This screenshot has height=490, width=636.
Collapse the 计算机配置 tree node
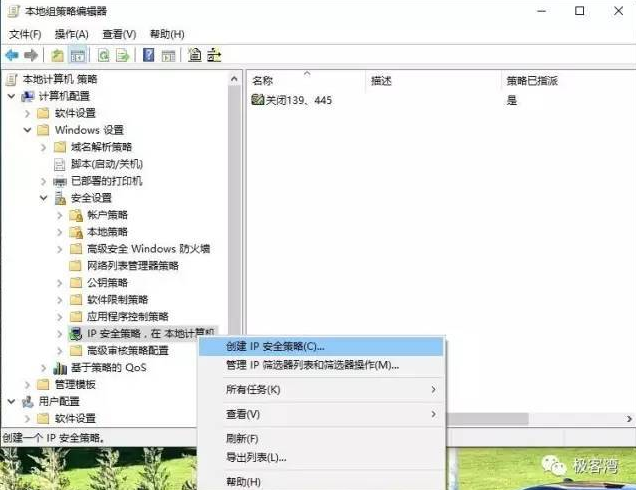11,96
